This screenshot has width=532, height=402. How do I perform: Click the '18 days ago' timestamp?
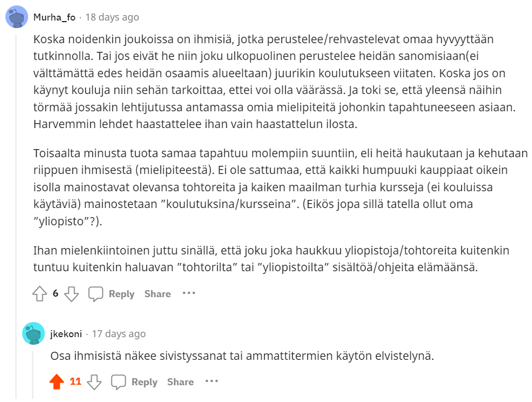112,17
